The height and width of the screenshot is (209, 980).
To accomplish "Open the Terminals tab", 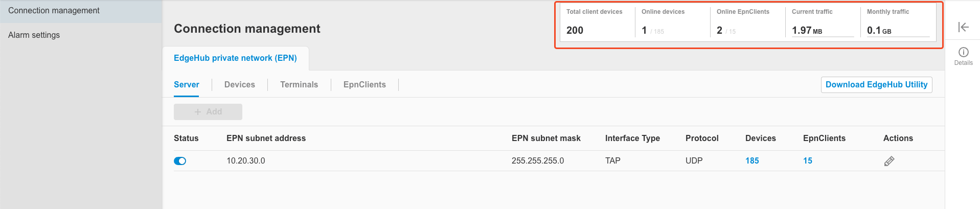I will pos(299,85).
